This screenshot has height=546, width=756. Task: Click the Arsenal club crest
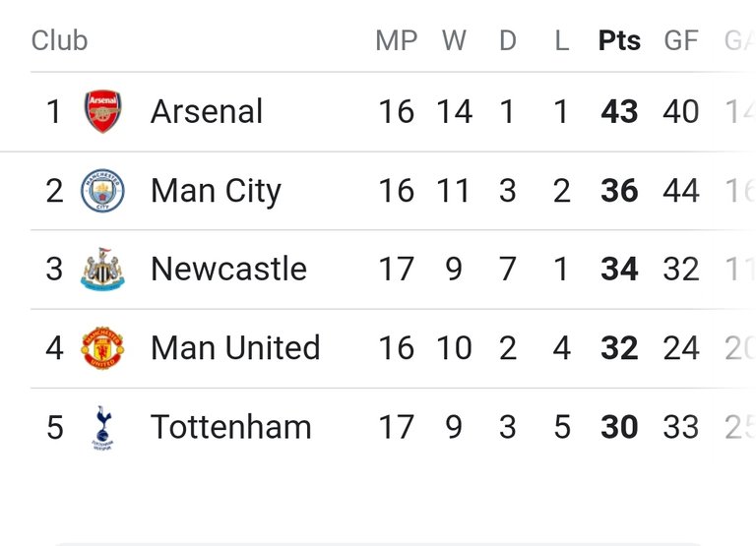pyautogui.click(x=102, y=111)
